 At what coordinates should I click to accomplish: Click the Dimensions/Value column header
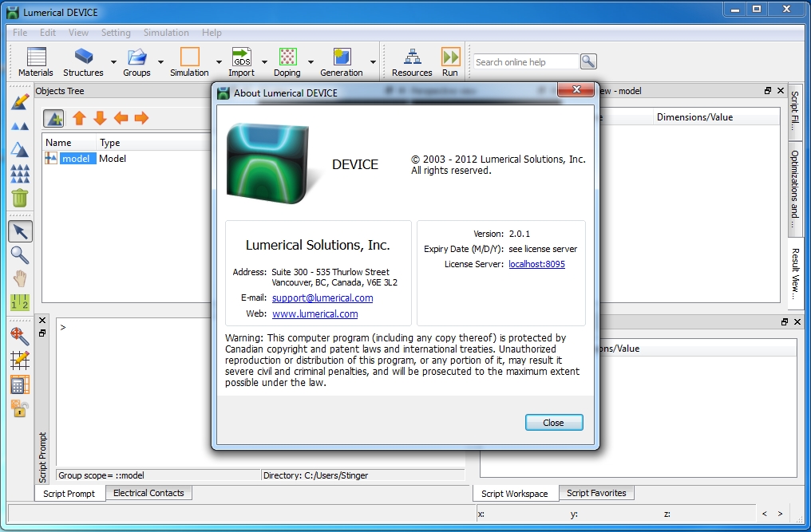click(716, 117)
